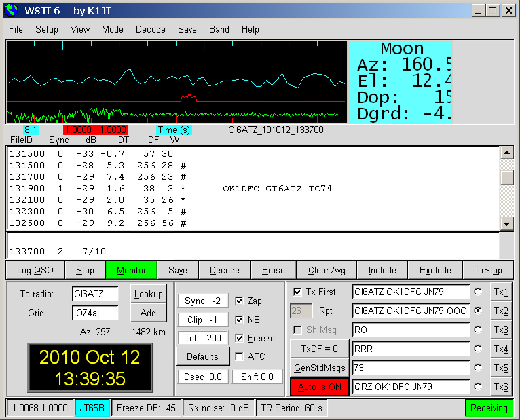The image size is (520, 420).
Task: Click the Exclude button
Action: [x=435, y=270]
